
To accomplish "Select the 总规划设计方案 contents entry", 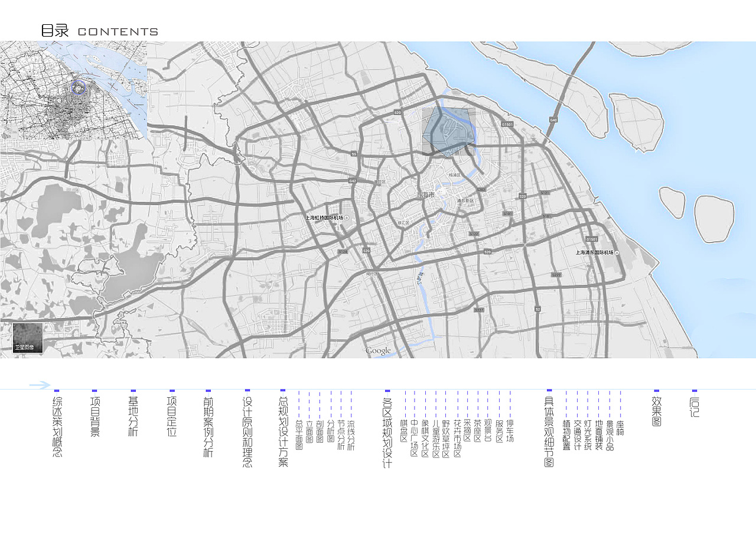I will (x=283, y=432).
